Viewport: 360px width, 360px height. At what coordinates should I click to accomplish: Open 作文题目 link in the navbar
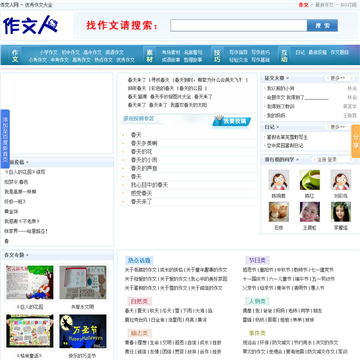(x=340, y=52)
